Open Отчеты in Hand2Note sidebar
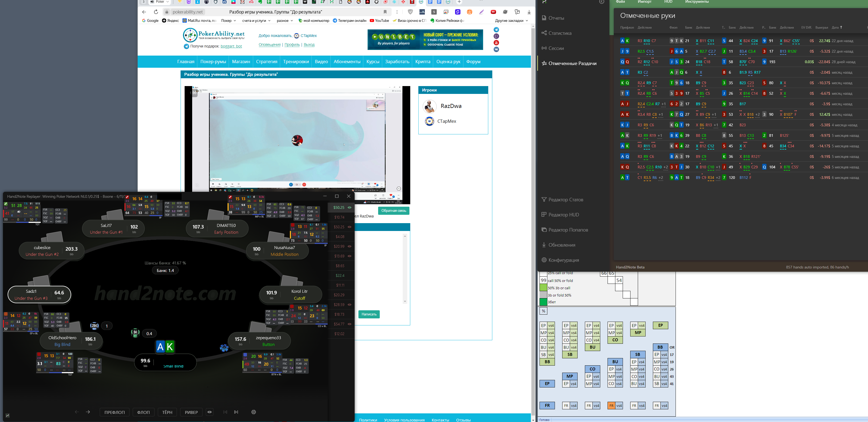 552,18
